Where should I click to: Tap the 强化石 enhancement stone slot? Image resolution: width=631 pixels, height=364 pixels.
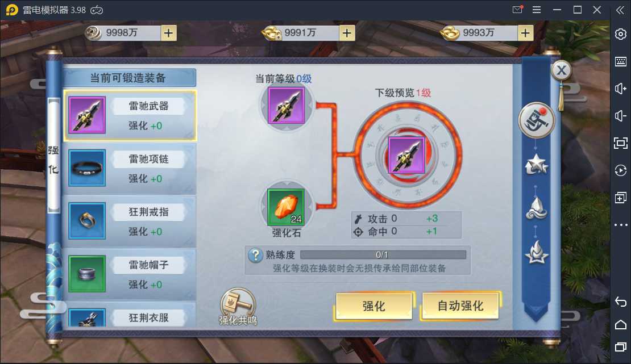coord(286,207)
